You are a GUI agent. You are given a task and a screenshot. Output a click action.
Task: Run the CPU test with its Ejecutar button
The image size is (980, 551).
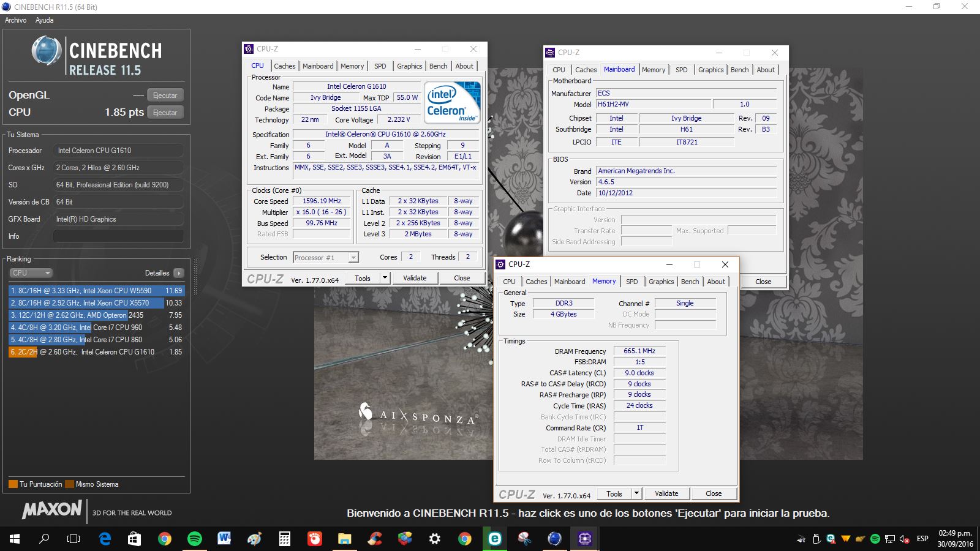click(x=165, y=113)
